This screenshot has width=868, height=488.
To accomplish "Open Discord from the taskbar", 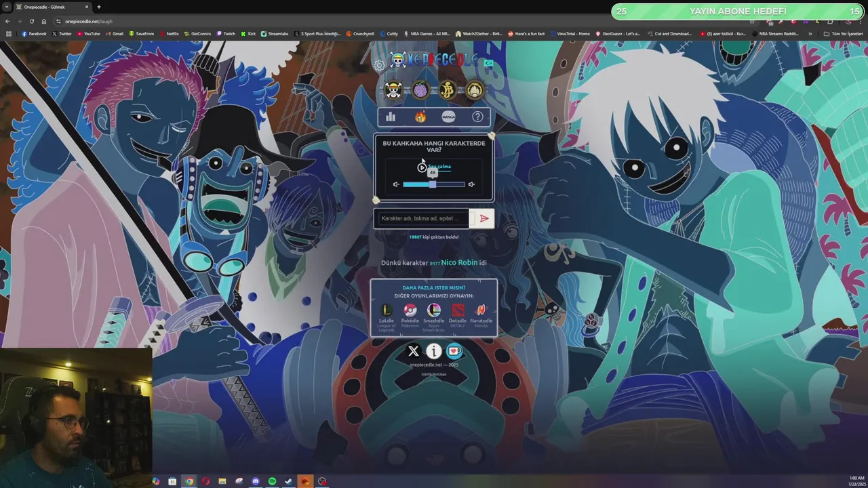I will 256,481.
